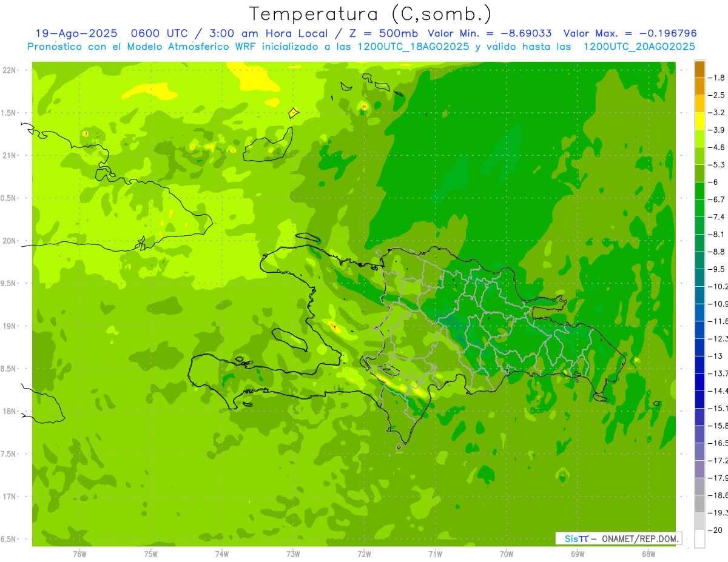
Task: Click "1200UTC_20AGO2025" valid-until time
Action: click(x=638, y=46)
